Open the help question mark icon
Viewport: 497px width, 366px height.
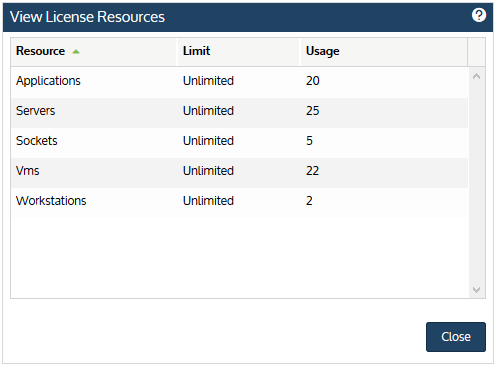(479, 15)
